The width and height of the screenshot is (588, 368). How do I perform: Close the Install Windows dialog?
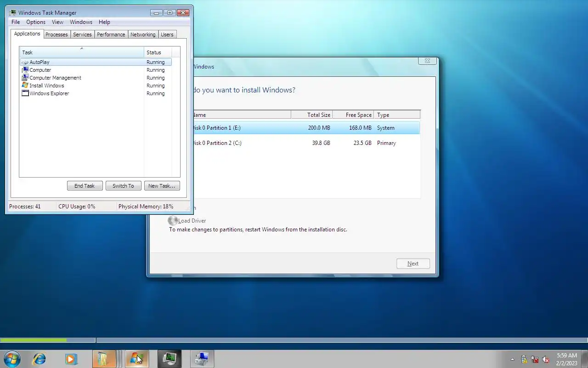[x=427, y=61]
